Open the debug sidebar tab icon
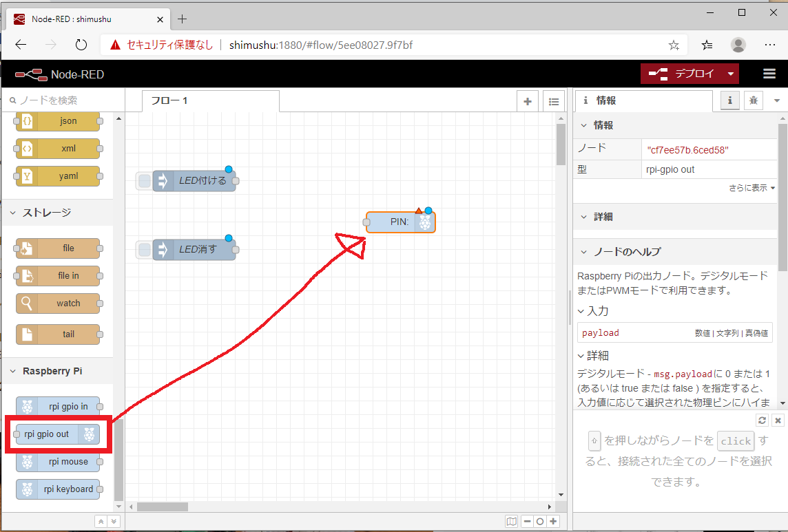This screenshot has height=532, width=788. click(754, 100)
